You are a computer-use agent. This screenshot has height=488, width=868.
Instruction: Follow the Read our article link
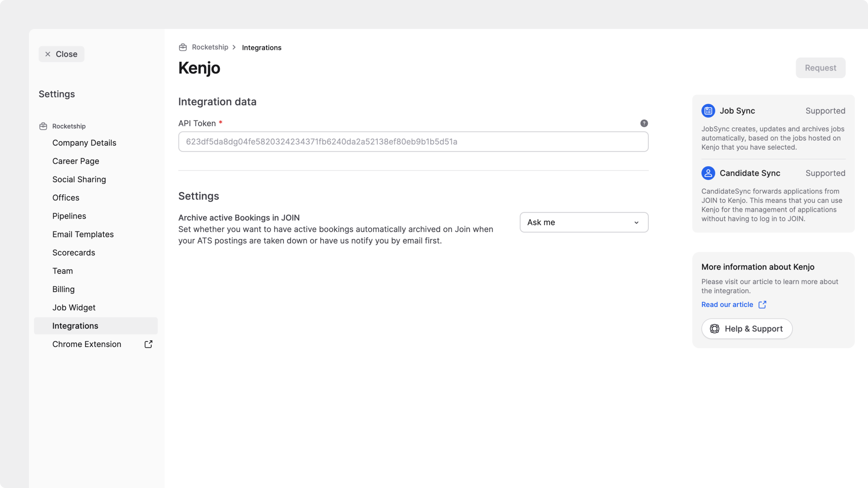(727, 305)
